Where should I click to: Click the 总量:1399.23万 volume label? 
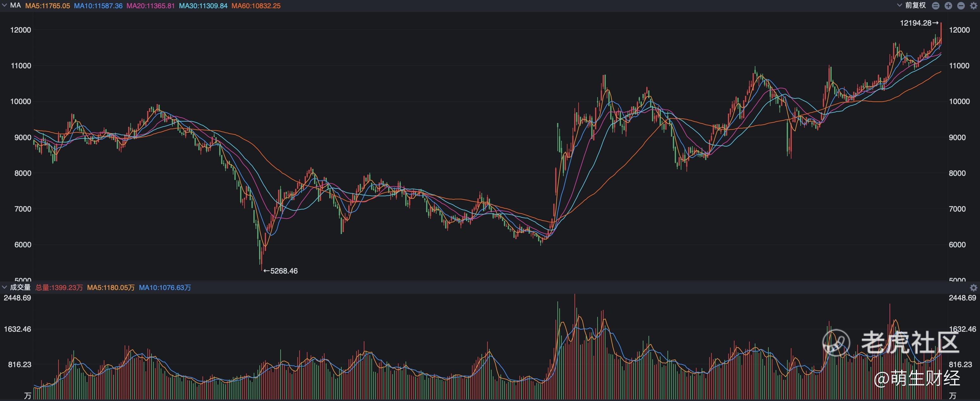pyautogui.click(x=59, y=287)
